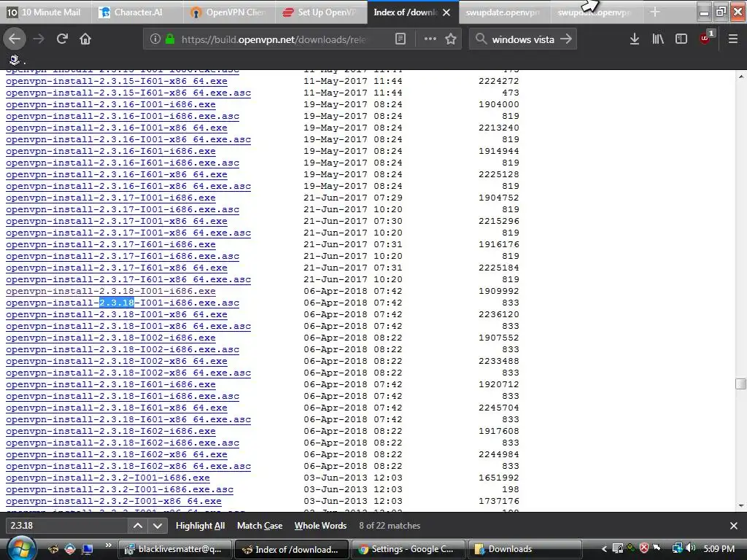The height and width of the screenshot is (560, 747).
Task: Open openvpn-install-2.3.18-I001-i686.exe.asc link
Action: pyautogui.click(x=123, y=303)
